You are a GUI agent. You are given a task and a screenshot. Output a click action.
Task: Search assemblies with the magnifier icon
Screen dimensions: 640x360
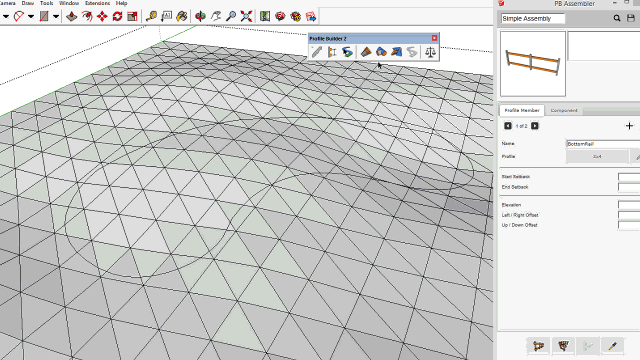click(617, 18)
